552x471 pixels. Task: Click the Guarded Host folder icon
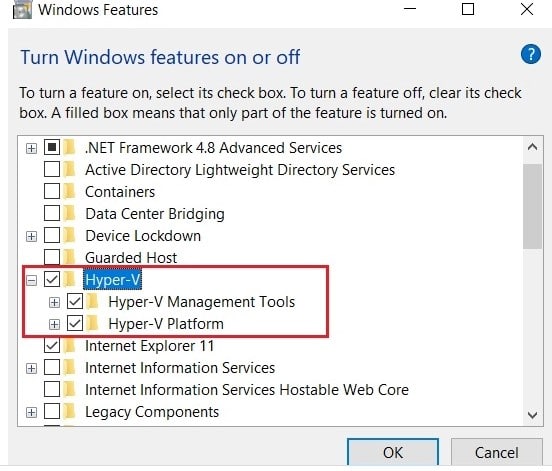(70, 257)
